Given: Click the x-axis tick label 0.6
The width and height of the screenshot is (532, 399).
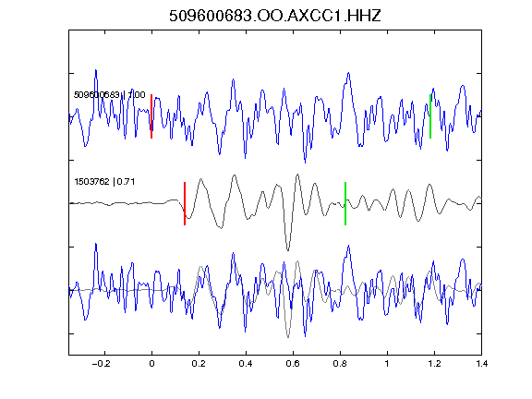Looking at the screenshot, I should [293, 364].
